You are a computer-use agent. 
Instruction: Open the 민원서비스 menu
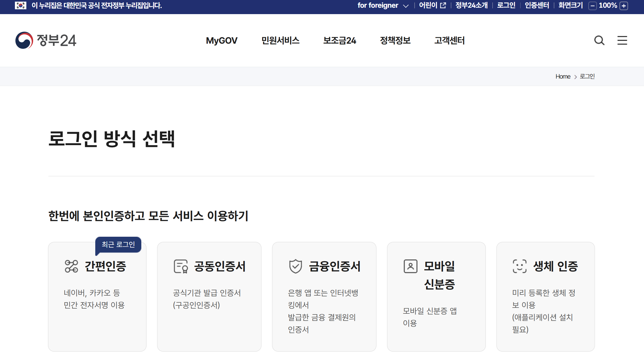[x=280, y=40]
